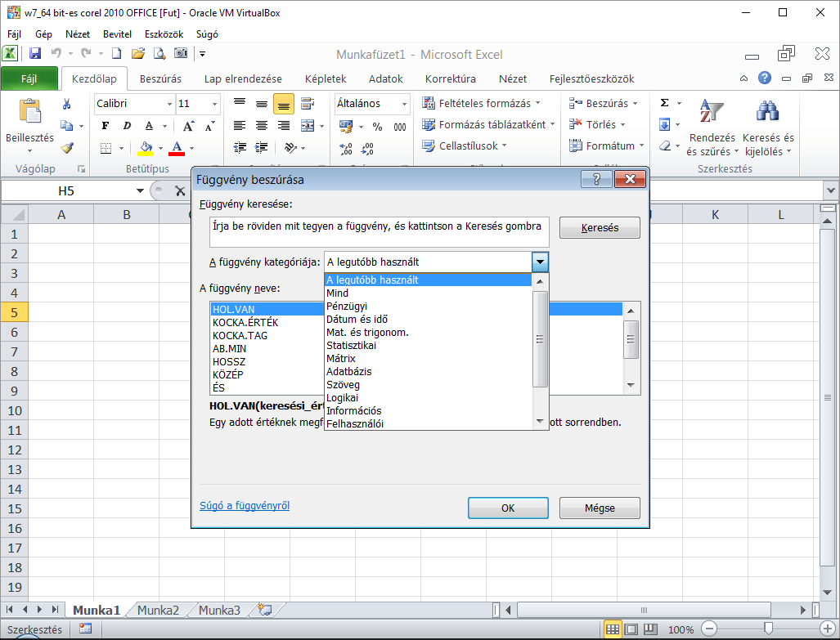Viewport: 840px width, 640px height.
Task: Click the decrease decimal icon
Action: pos(367,148)
